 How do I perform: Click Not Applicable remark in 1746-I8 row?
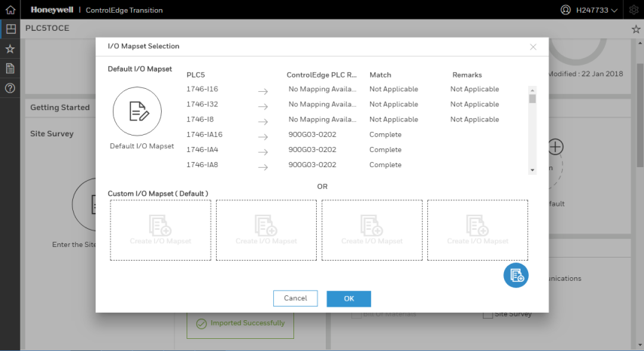tap(475, 119)
